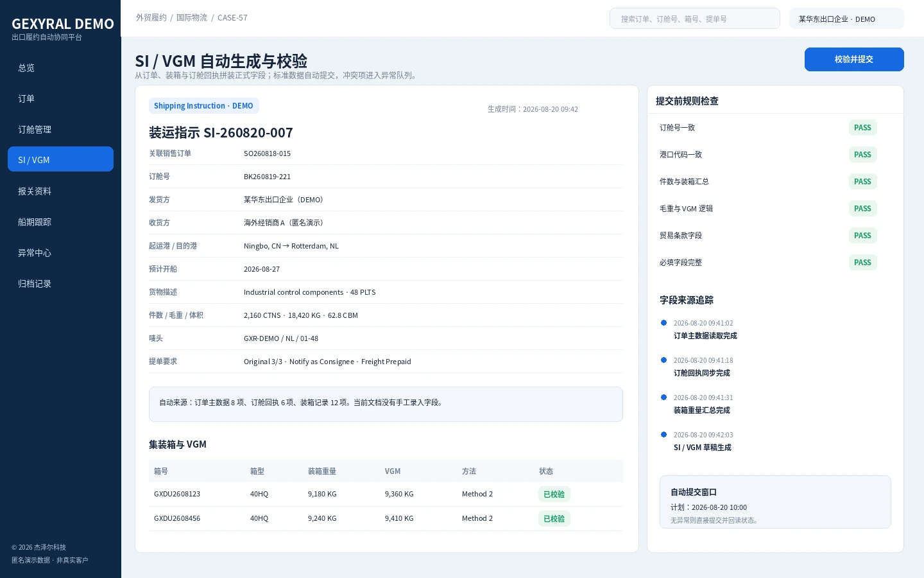
Task: Open 异常中心 in the sidebar
Action: point(60,252)
